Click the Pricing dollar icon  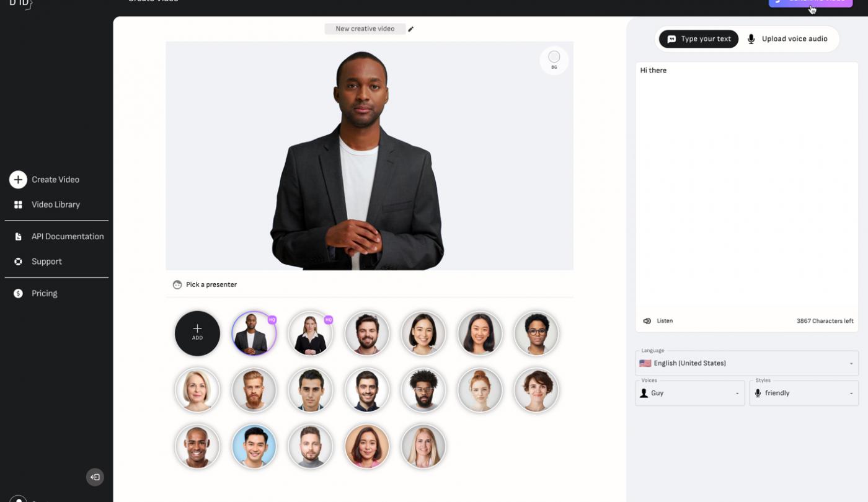(x=19, y=294)
